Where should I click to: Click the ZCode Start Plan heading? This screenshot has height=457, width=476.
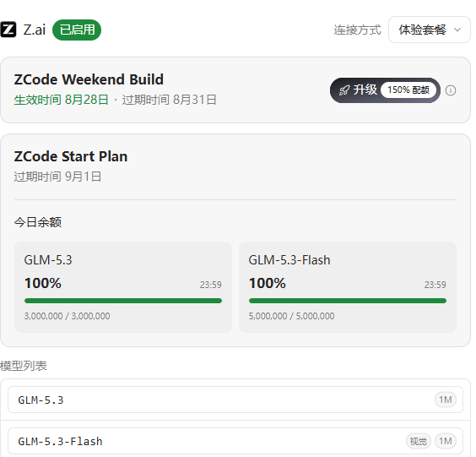(71, 156)
